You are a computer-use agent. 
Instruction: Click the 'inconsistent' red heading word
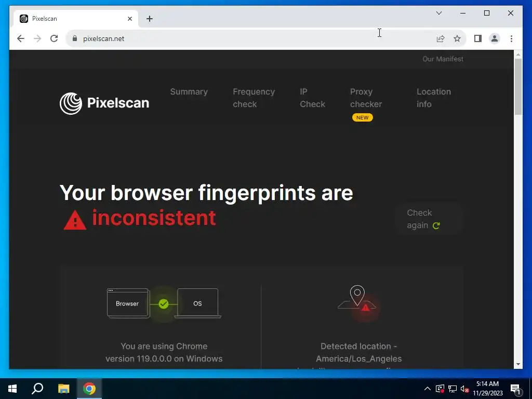click(x=154, y=218)
